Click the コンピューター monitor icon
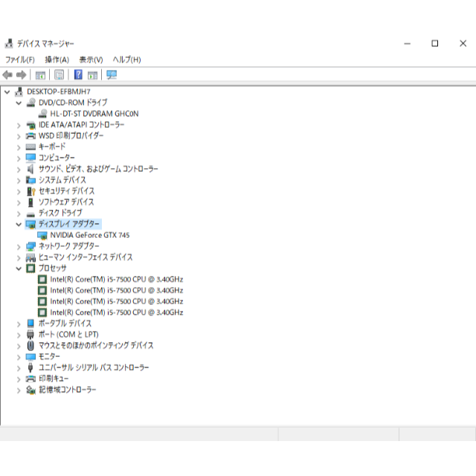476x476 pixels. tap(30, 158)
